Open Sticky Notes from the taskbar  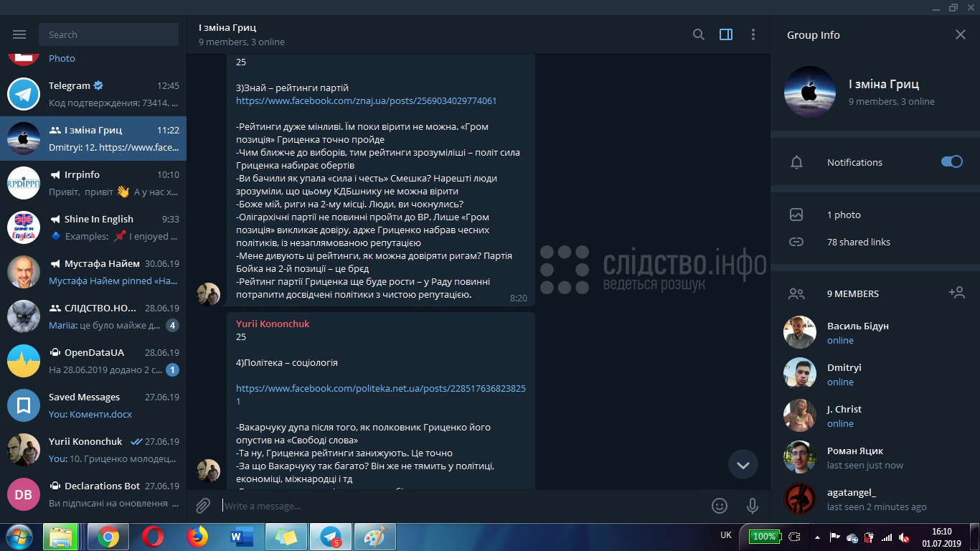(x=286, y=537)
